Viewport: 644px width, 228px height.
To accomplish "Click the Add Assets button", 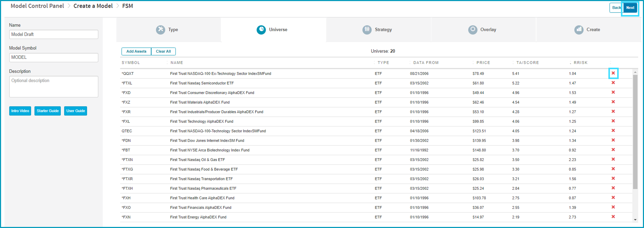I will click(x=136, y=51).
